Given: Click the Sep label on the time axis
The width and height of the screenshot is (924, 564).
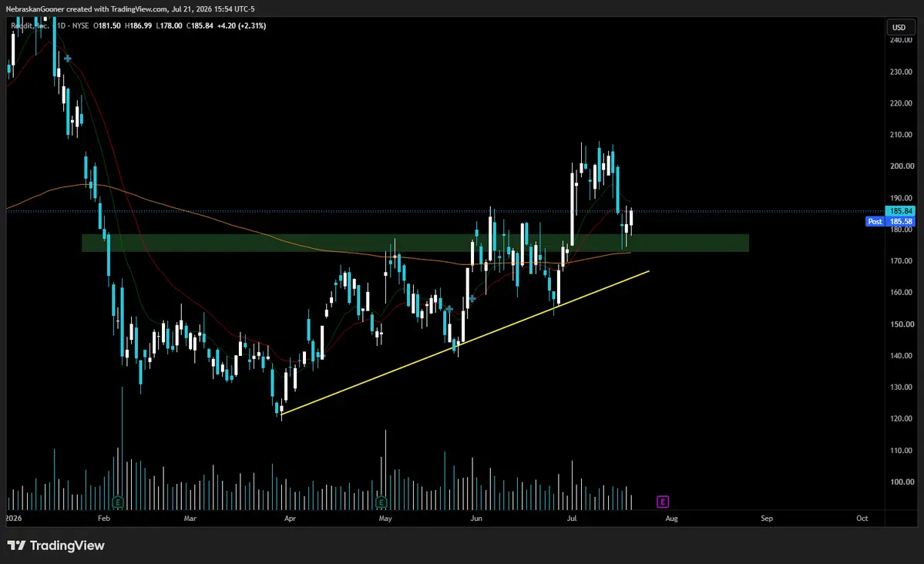Looking at the screenshot, I should 767,519.
